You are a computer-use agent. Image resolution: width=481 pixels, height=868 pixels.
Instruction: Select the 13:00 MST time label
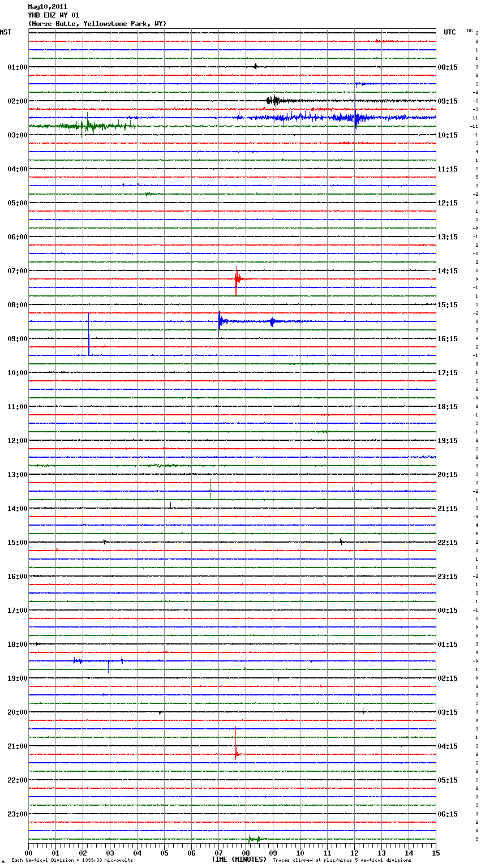click(17, 475)
